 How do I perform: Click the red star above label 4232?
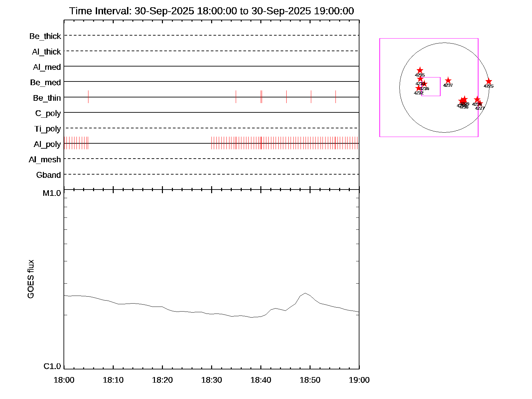pyautogui.click(x=419, y=88)
